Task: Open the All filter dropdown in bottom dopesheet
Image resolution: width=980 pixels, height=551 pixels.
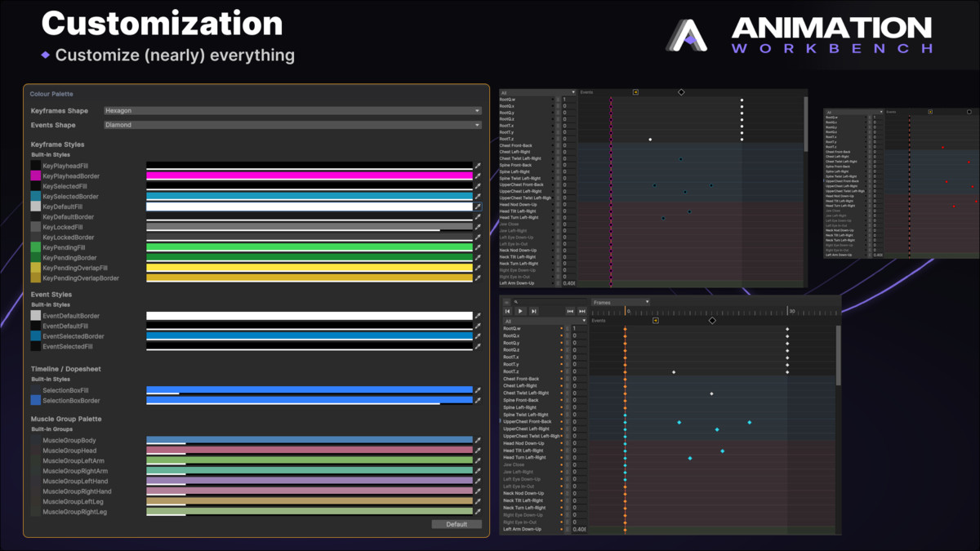Action: (x=544, y=322)
